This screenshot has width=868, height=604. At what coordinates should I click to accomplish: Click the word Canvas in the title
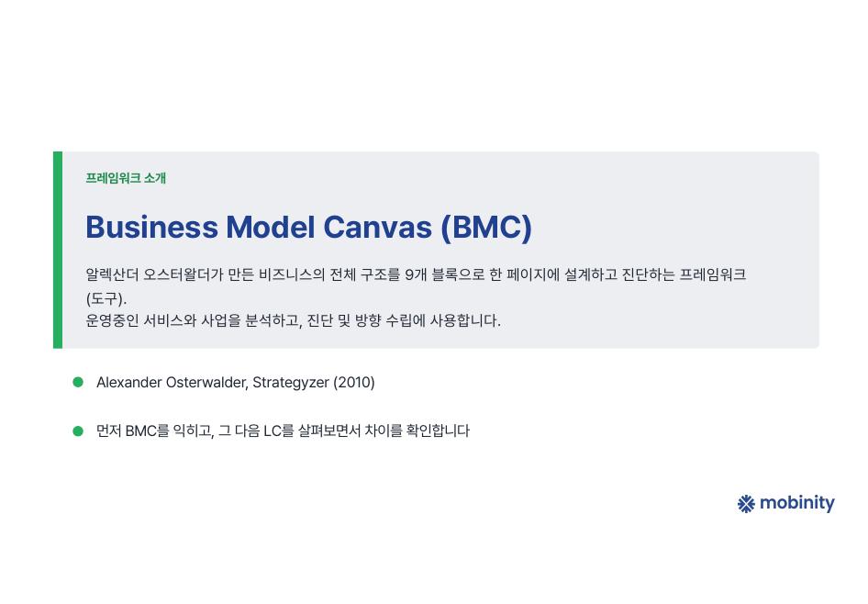pos(377,227)
